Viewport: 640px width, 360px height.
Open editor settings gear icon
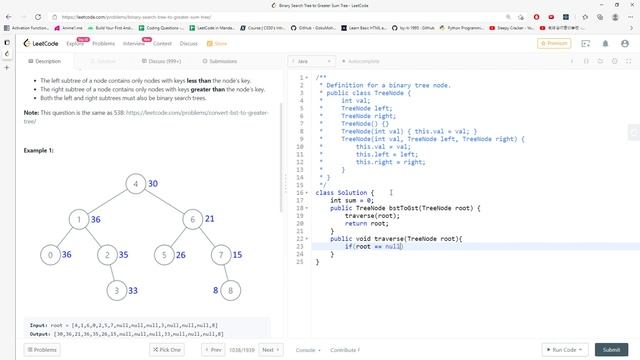pyautogui.click(x=614, y=61)
